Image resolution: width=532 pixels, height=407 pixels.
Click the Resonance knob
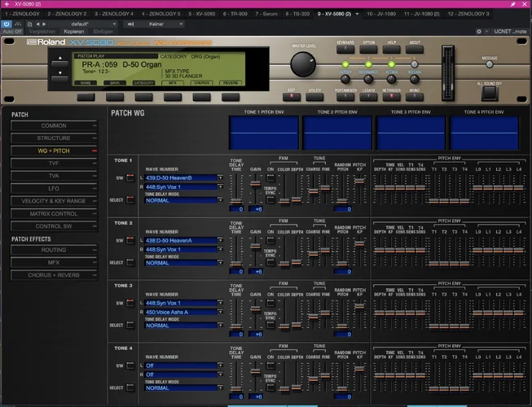(368, 79)
